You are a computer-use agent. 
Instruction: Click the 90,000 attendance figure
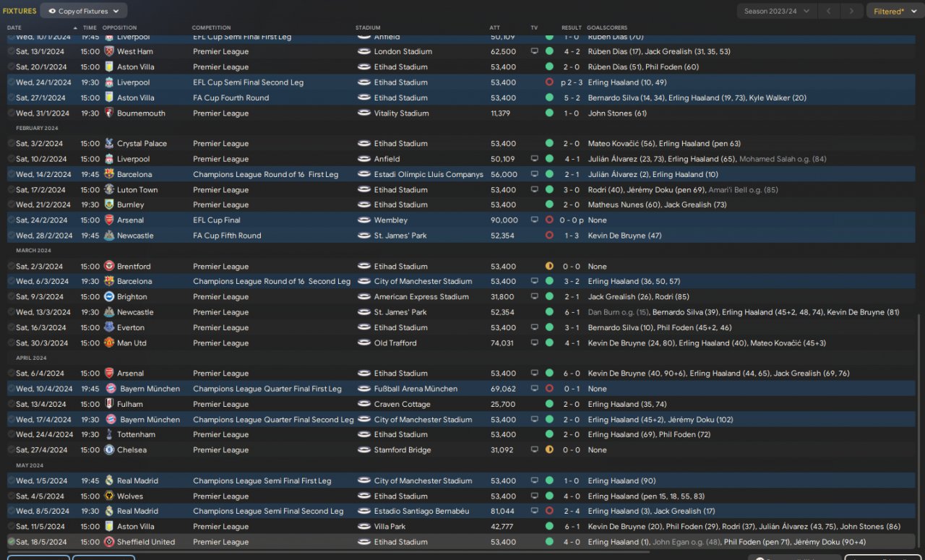[504, 220]
